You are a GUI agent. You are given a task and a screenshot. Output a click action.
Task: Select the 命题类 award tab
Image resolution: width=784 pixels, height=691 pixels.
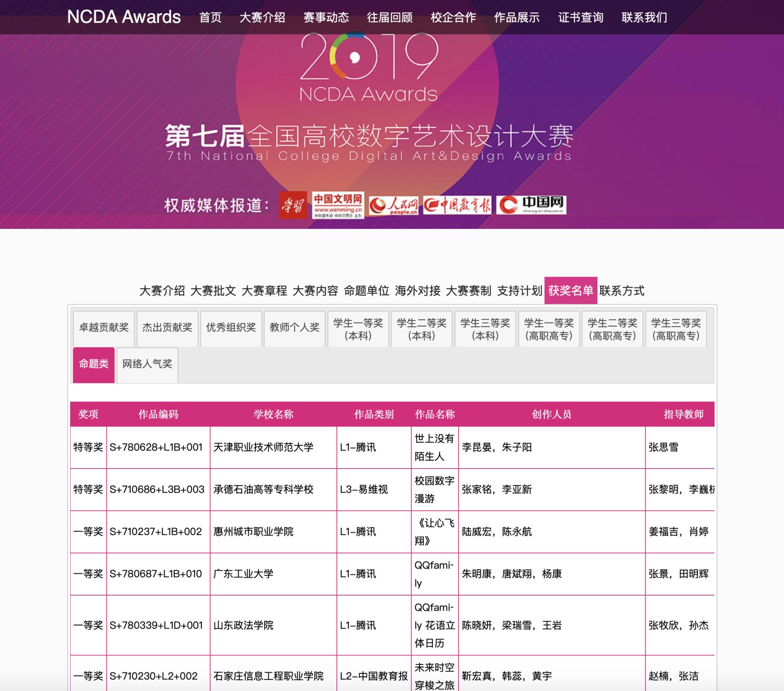click(x=94, y=364)
